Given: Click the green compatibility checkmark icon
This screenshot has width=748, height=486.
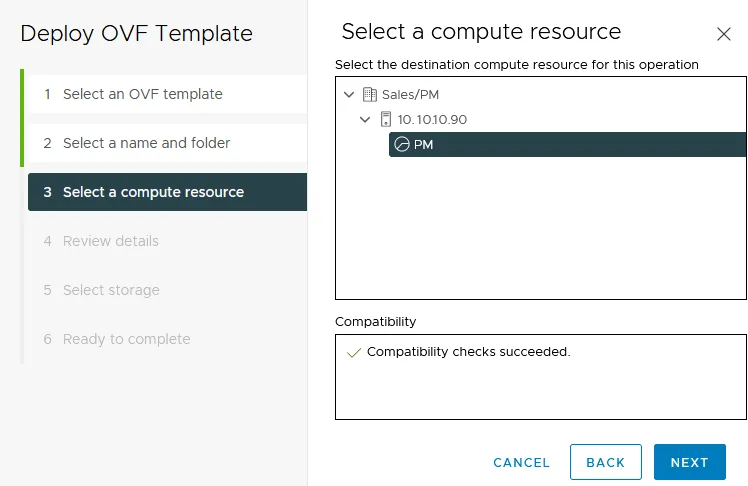Looking at the screenshot, I should point(352,353).
